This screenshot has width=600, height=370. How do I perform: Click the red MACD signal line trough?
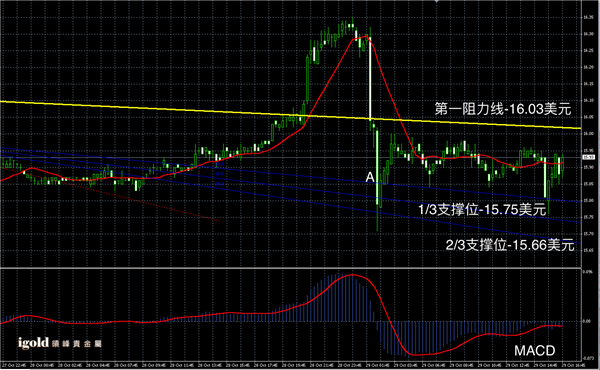click(416, 355)
